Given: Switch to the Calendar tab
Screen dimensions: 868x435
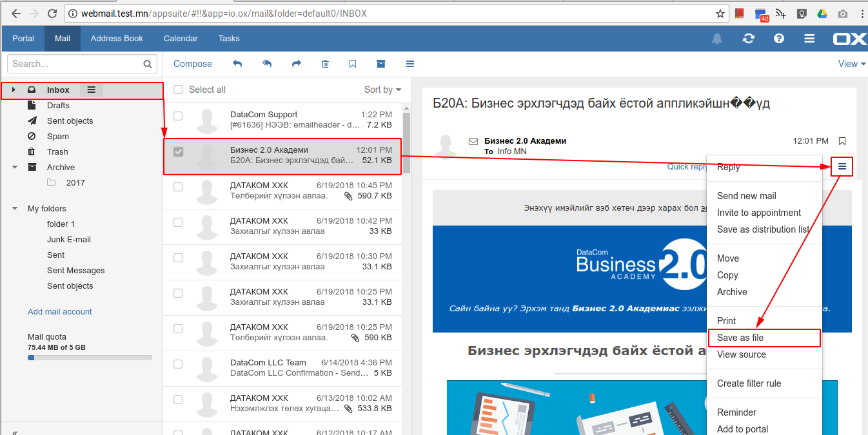Looking at the screenshot, I should tap(181, 39).
